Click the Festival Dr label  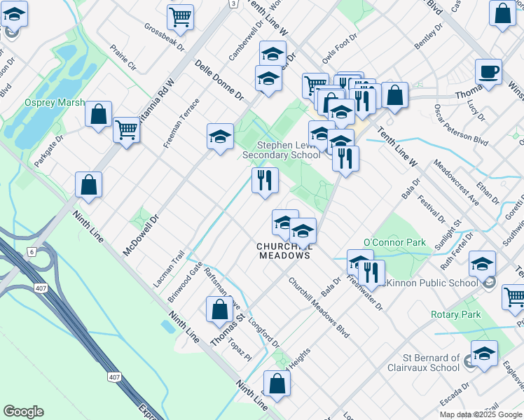432,209
